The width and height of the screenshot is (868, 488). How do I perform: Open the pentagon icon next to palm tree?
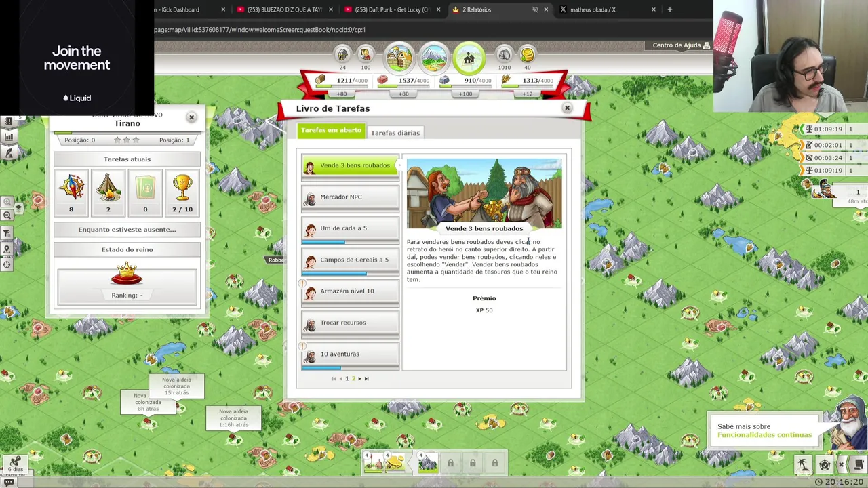[825, 465]
